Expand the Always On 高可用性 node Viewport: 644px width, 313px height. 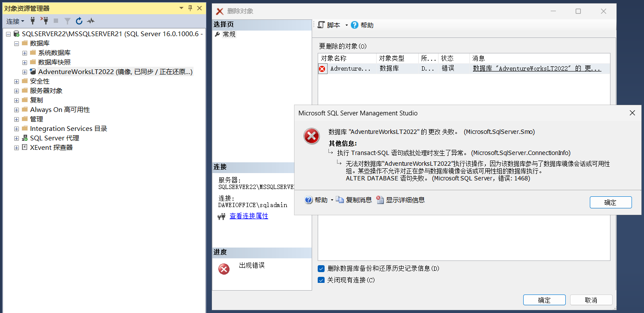16,110
